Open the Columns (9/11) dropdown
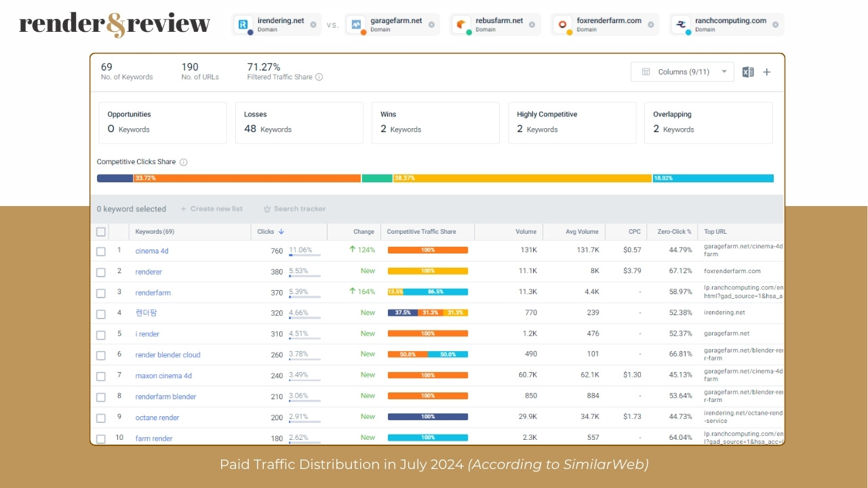This screenshot has height=488, width=868. coord(682,72)
